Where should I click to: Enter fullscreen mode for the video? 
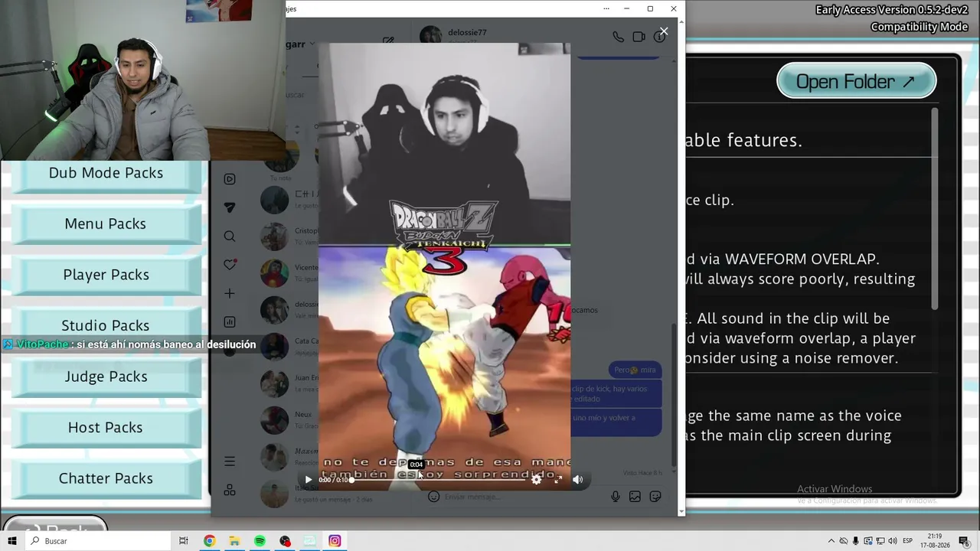tap(558, 480)
